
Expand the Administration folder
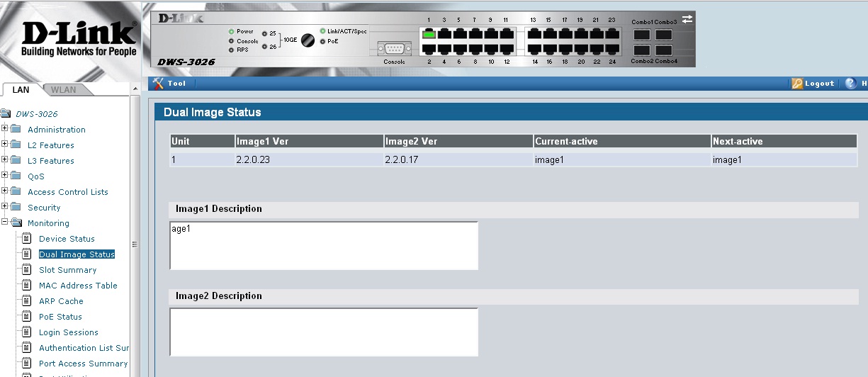point(5,128)
